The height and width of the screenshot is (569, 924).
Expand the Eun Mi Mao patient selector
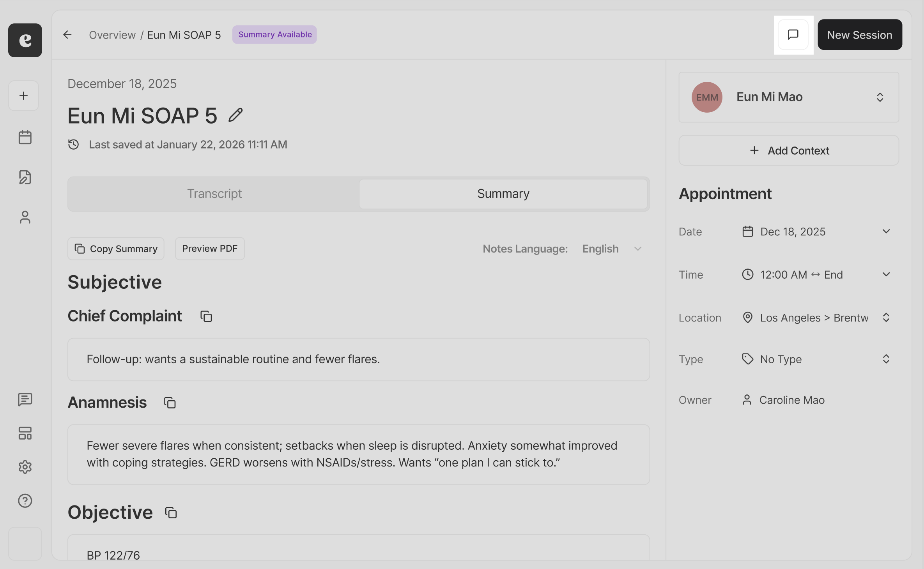789,97
